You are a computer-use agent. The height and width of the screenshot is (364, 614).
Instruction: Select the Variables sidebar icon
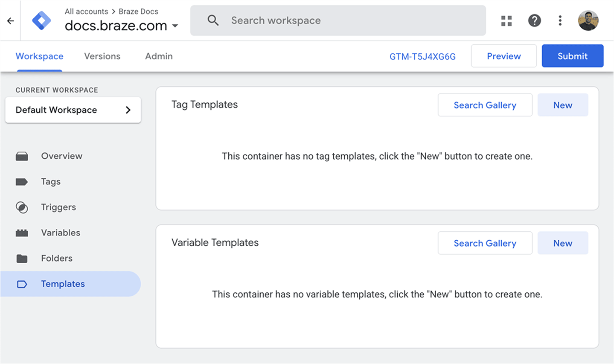coord(22,233)
